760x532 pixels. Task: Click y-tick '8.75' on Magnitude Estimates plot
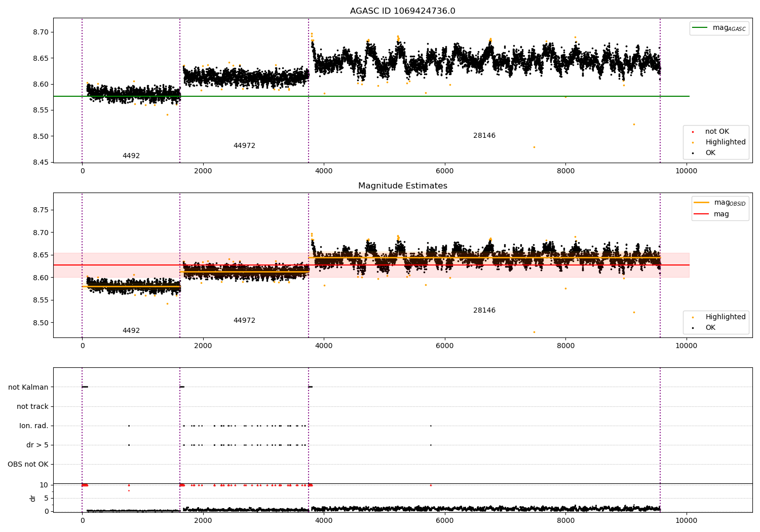tap(41, 210)
